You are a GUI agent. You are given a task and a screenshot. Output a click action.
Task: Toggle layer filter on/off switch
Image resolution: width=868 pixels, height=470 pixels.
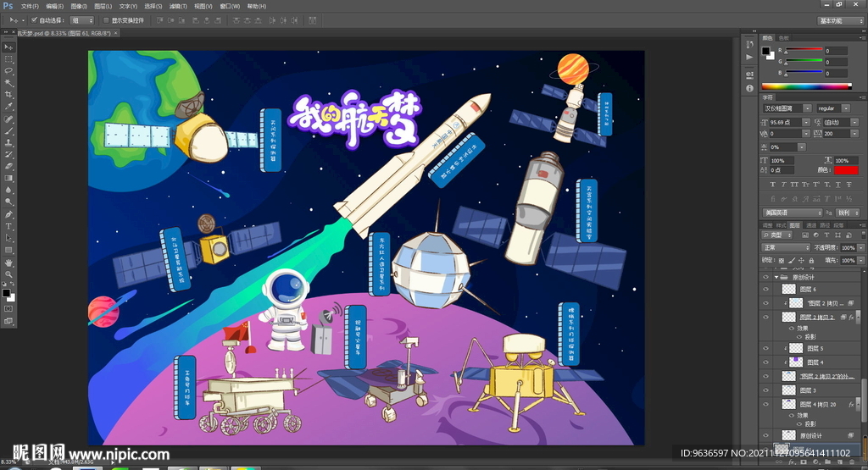pos(862,235)
